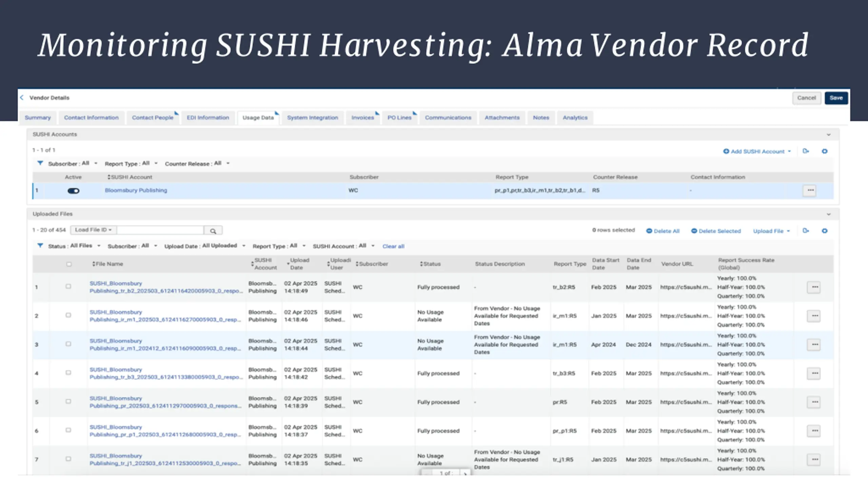868x488 pixels.
Task: Open Report Type filter in Uploaded Files
Action: click(x=279, y=246)
